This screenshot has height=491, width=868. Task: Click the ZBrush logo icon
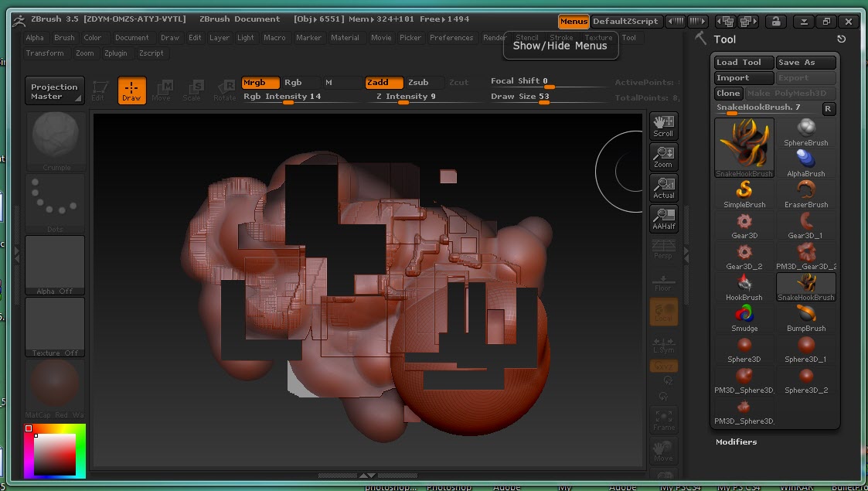[x=19, y=20]
